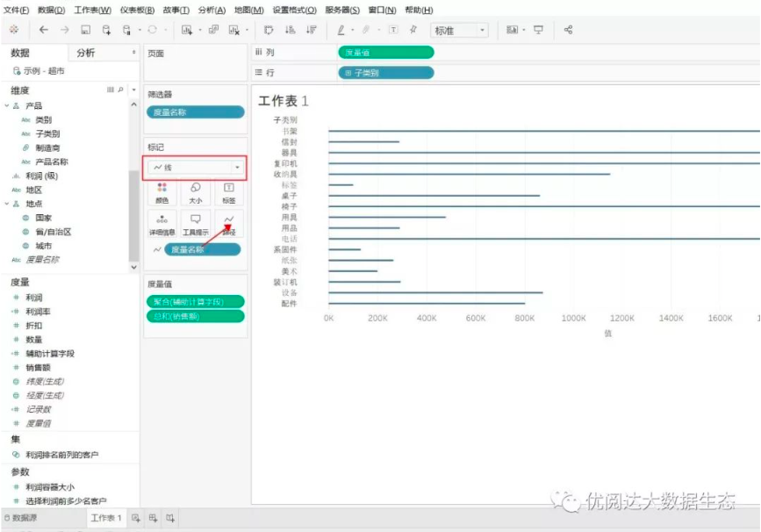Image resolution: width=761 pixels, height=532 pixels.
Task: Click the Tooltip (工具提示) marks button
Action: [195, 224]
